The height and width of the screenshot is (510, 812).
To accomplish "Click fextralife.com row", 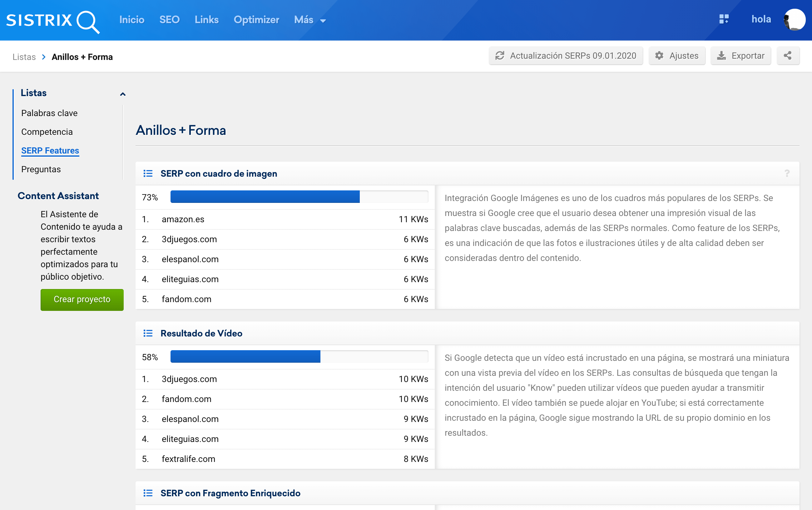I will pos(285,459).
